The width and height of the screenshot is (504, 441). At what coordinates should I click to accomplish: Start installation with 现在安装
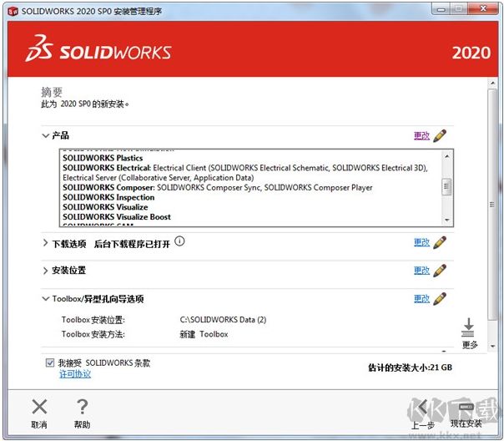point(466,414)
